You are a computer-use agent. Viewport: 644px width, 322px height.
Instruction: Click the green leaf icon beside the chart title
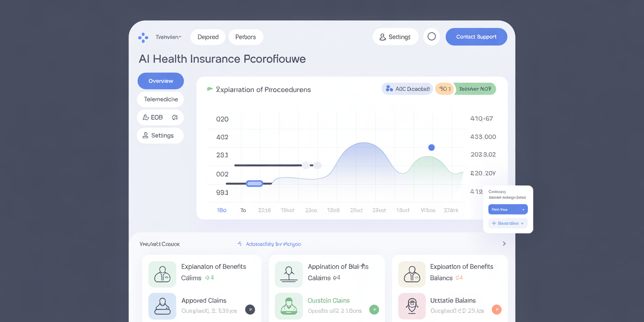[x=210, y=89]
